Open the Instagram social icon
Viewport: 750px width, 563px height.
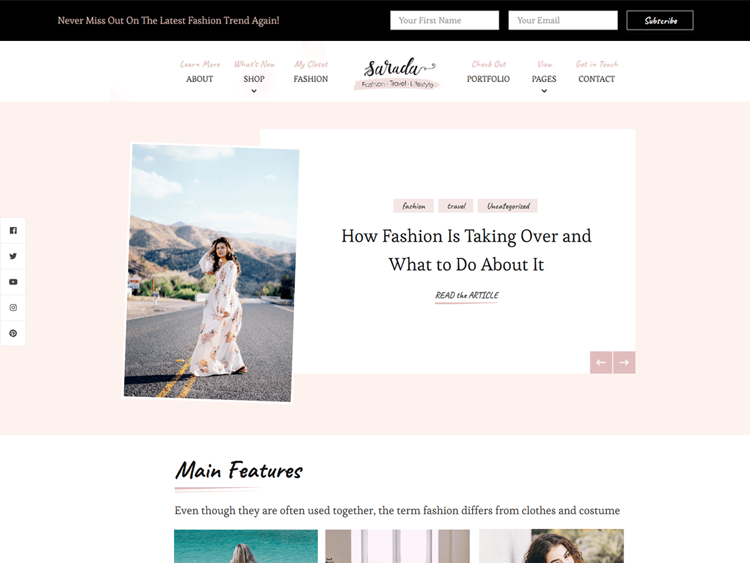point(13,308)
